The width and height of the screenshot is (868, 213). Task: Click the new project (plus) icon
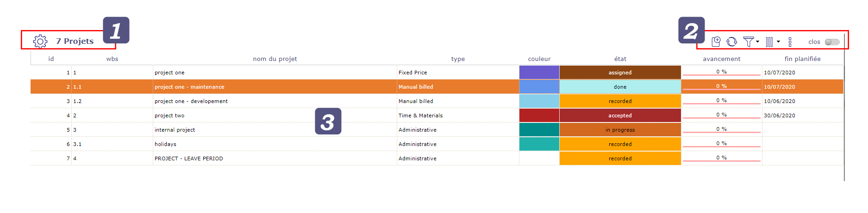pyautogui.click(x=716, y=42)
